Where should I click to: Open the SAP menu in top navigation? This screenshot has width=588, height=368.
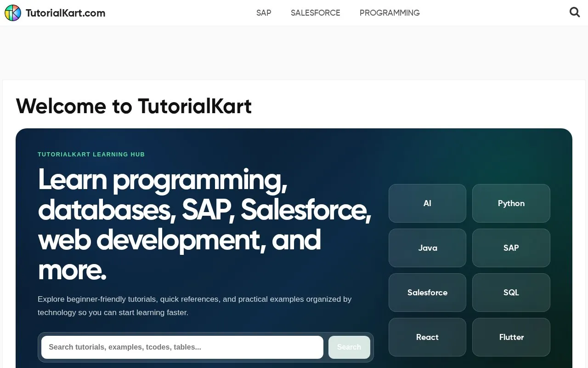(264, 13)
